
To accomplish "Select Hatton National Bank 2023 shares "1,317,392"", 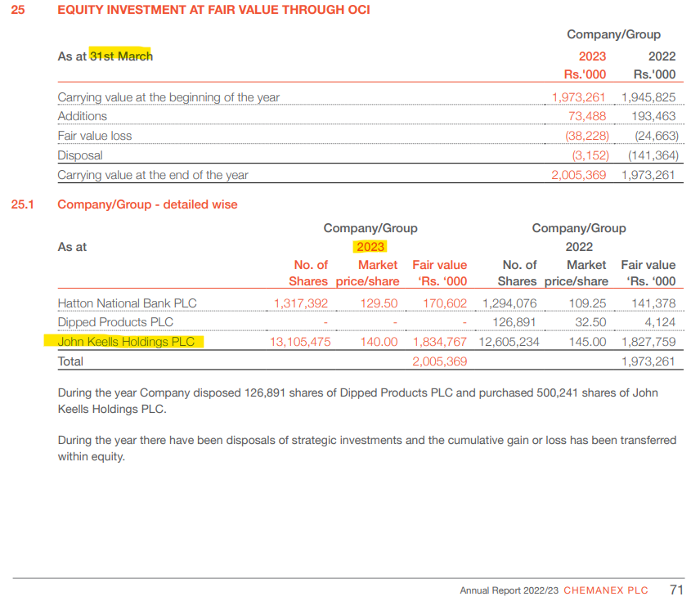I will 300,303.
